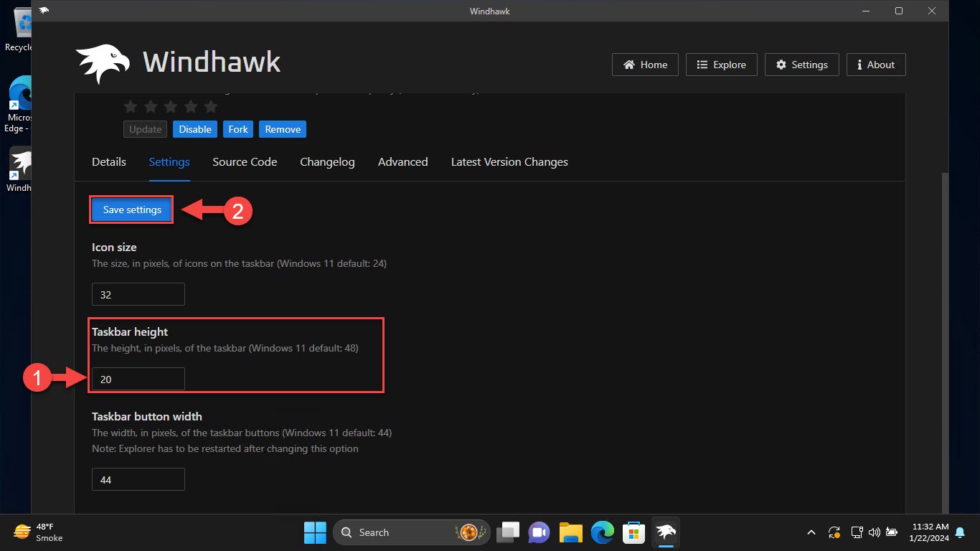Screen dimensions: 980x551
Task: Click the Update button
Action: point(146,129)
